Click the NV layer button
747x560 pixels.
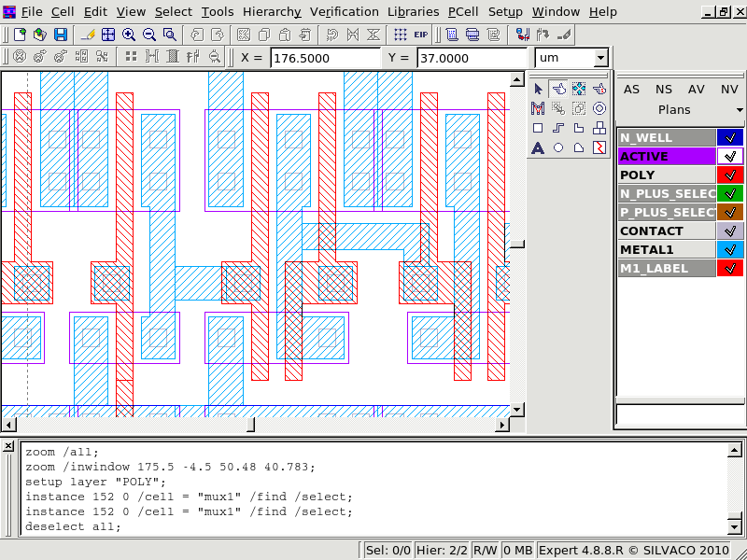[x=728, y=90]
